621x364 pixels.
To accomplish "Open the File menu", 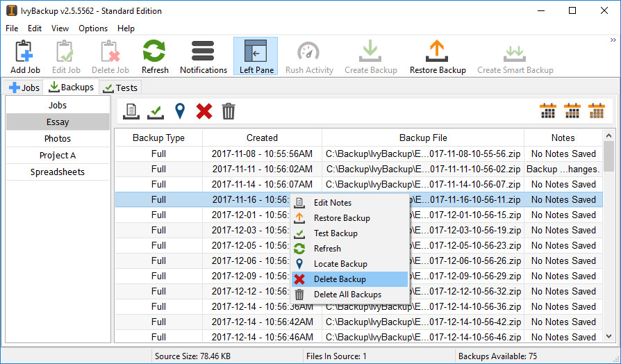I will pyautogui.click(x=12, y=28).
